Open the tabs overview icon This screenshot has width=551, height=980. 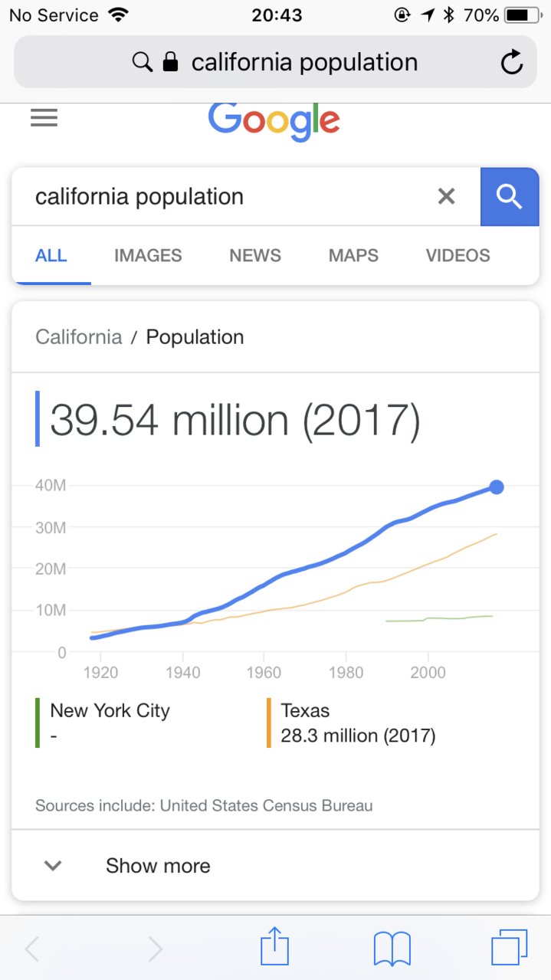pyautogui.click(x=509, y=949)
